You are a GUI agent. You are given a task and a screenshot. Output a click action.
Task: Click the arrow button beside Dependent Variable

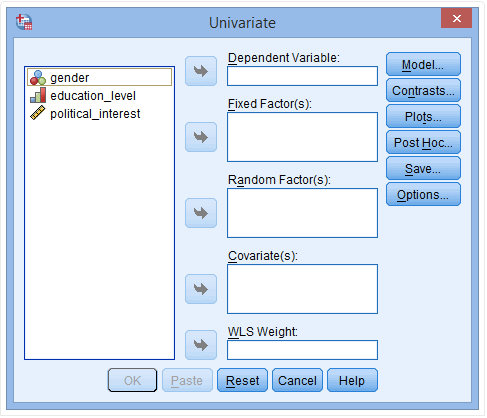[x=201, y=71]
